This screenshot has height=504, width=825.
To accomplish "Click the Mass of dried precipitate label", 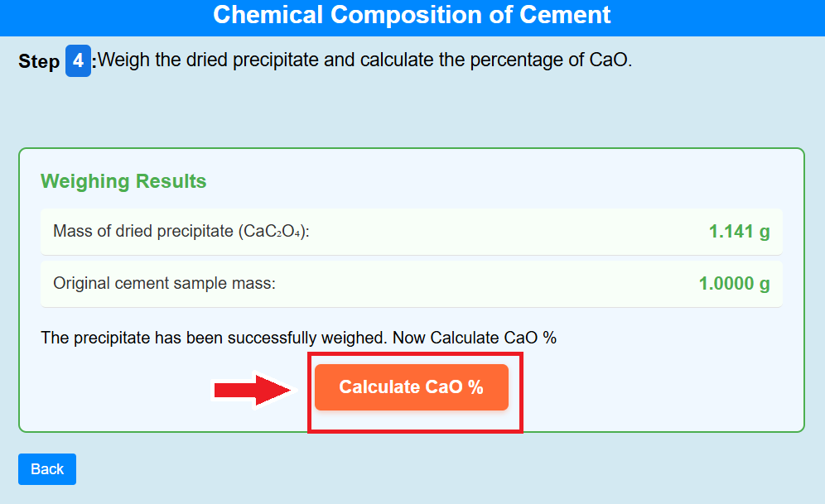I will click(x=181, y=232).
